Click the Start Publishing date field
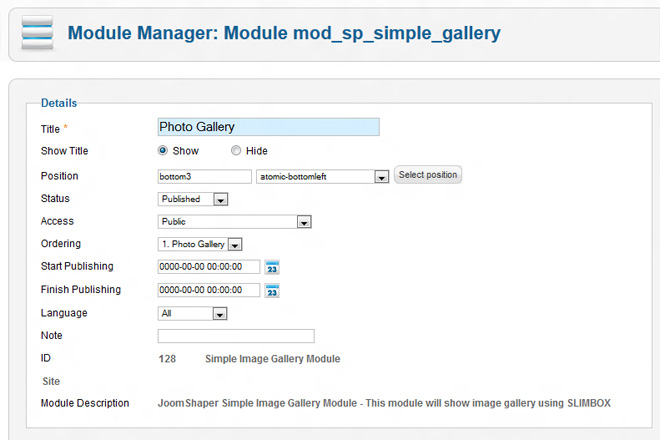The height and width of the screenshot is (440, 660). (x=208, y=267)
